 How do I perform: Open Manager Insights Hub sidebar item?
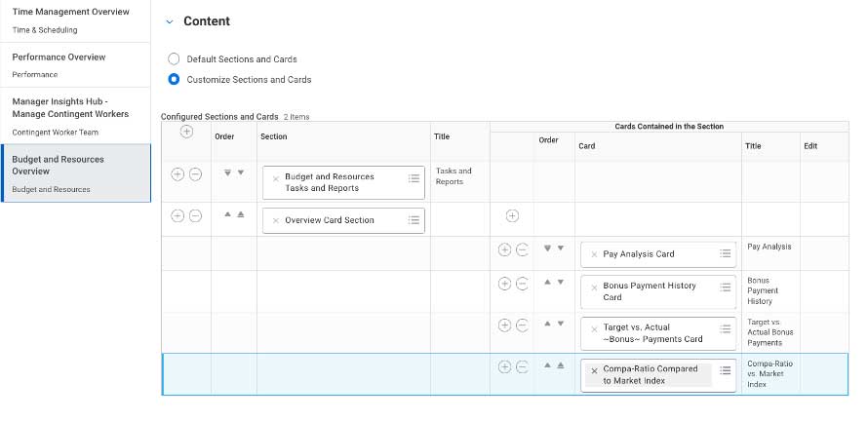[x=66, y=106]
